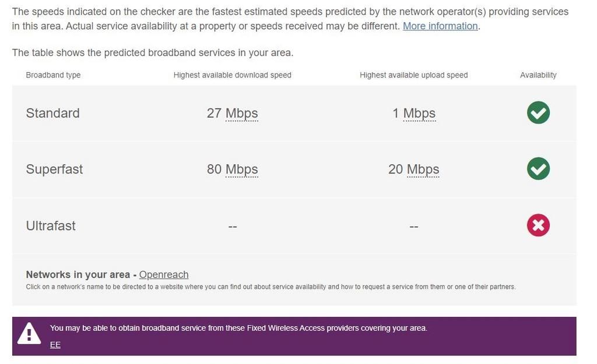597x364 pixels.
Task: Click Mbps abbreviation next to 1 upload
Action: pyautogui.click(x=419, y=113)
